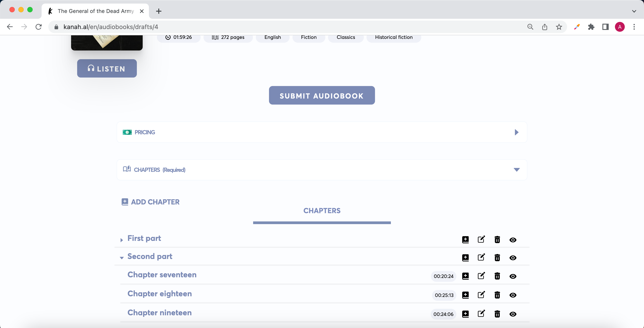The width and height of the screenshot is (644, 328).
Task: Click the English language tag
Action: [273, 37]
